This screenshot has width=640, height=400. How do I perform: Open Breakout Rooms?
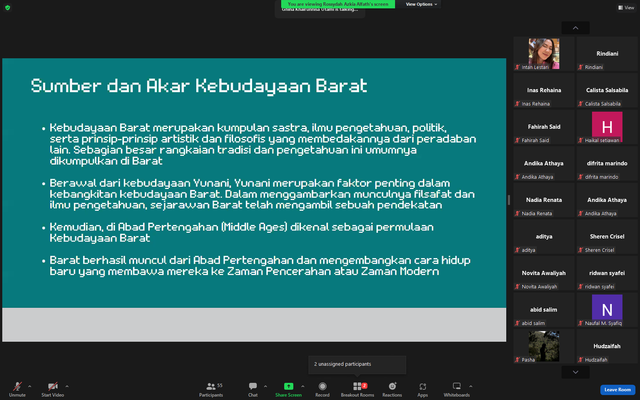pos(358,389)
